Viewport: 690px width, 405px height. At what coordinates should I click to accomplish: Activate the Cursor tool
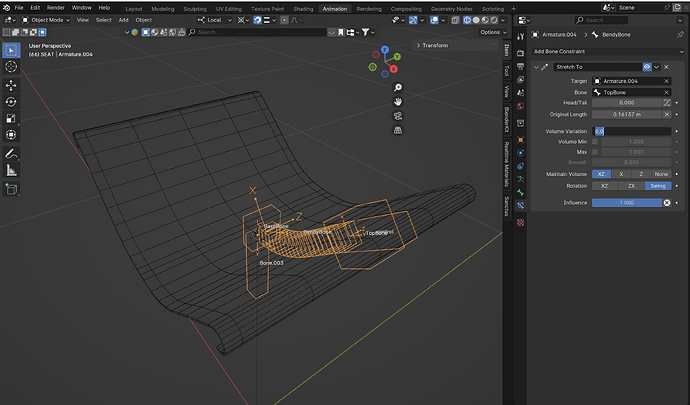pos(11,66)
